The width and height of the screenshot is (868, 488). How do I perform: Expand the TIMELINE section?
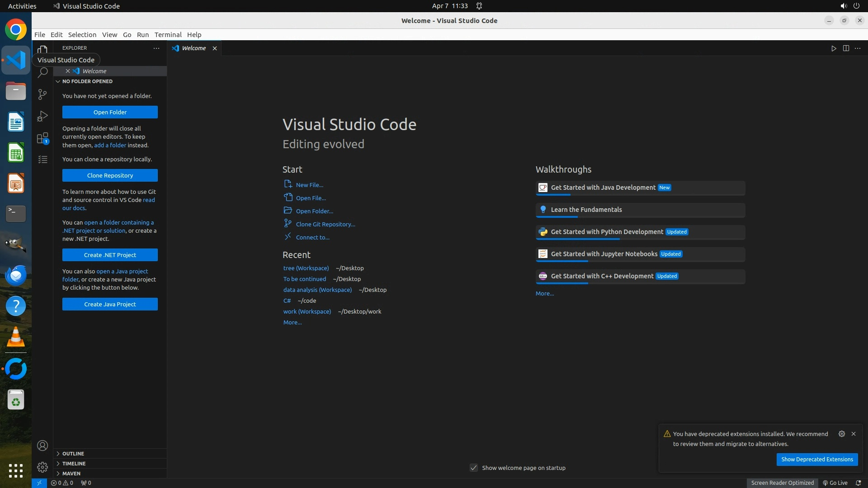pyautogui.click(x=74, y=464)
